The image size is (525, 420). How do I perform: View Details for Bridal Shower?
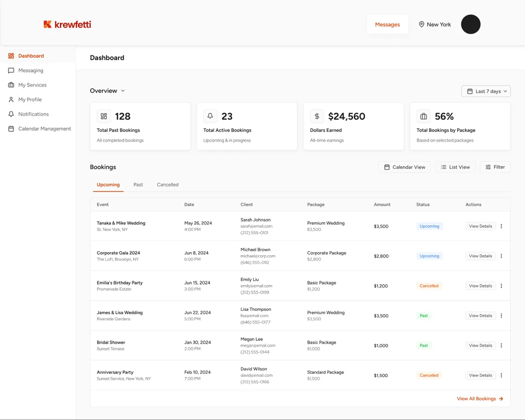click(x=480, y=345)
